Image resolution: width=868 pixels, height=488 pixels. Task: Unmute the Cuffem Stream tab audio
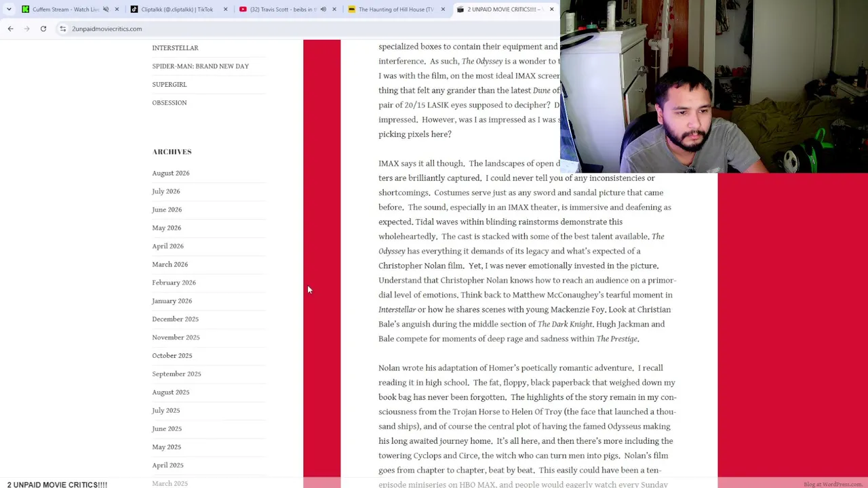[106, 9]
